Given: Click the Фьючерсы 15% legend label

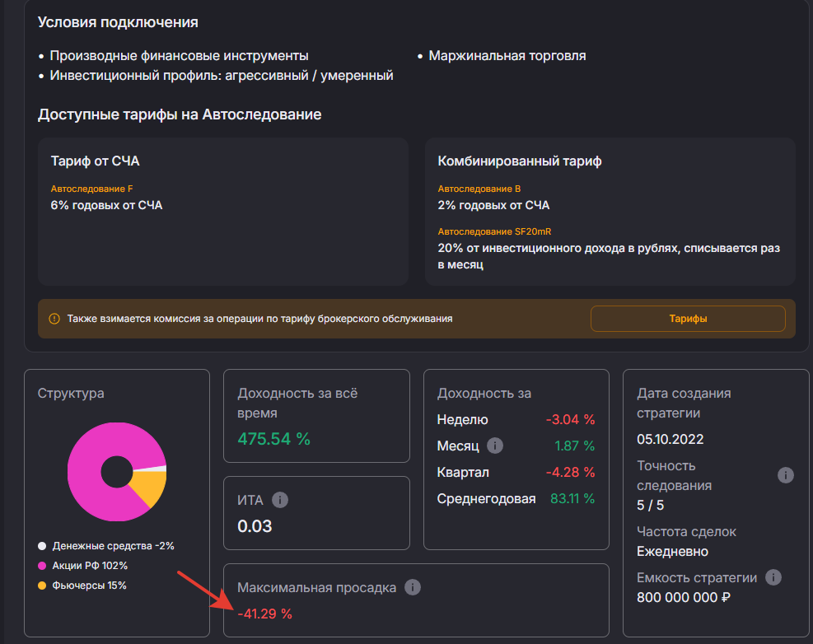Looking at the screenshot, I should pos(89,586).
